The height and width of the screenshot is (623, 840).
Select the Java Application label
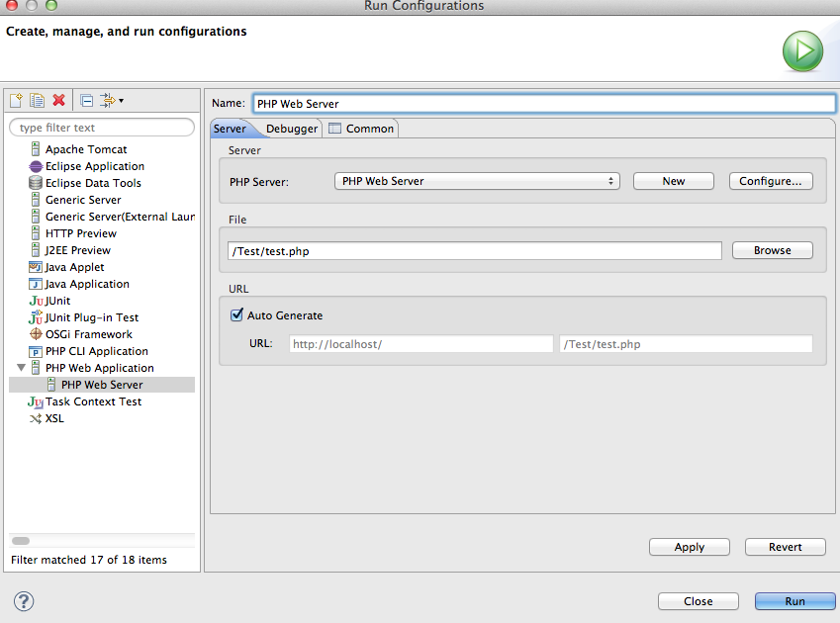(87, 284)
